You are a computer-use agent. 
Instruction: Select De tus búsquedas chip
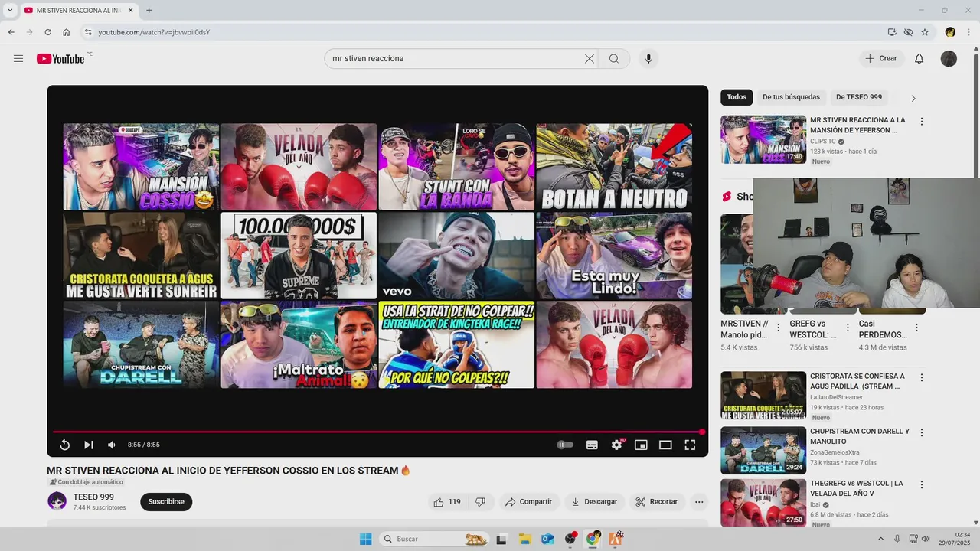pyautogui.click(x=791, y=97)
